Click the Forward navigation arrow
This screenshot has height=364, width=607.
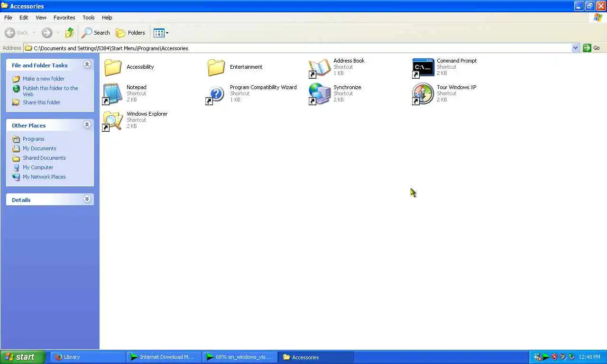(x=46, y=33)
